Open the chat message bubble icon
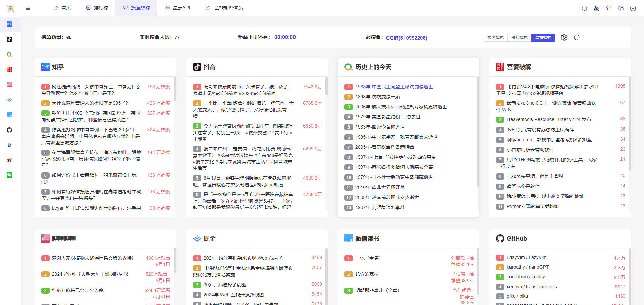The image size is (644, 305). [x=621, y=8]
